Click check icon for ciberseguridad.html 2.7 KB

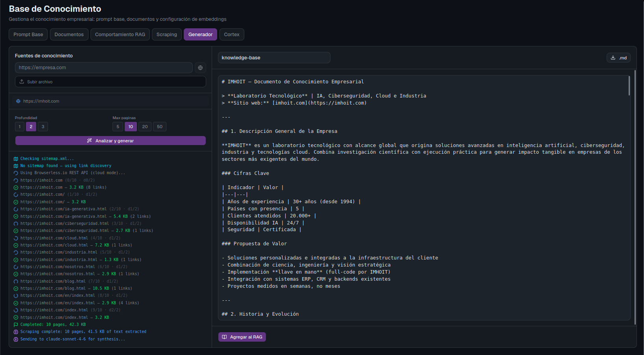click(x=16, y=231)
